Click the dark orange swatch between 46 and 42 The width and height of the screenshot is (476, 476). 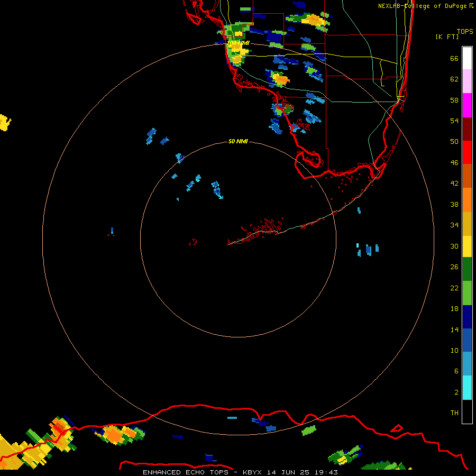tap(467, 176)
